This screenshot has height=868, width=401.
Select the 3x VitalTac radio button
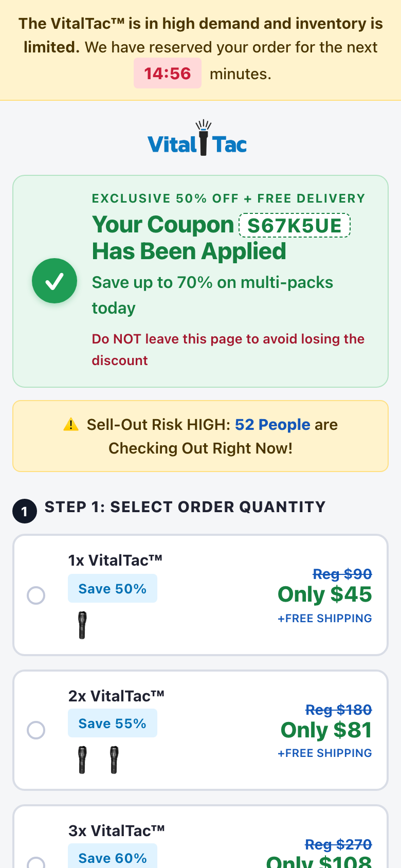36,863
